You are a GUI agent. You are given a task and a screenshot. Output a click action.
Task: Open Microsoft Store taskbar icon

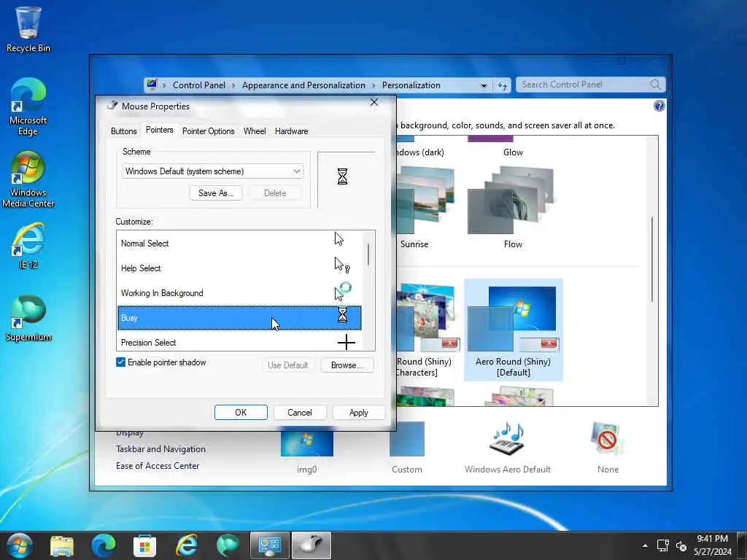point(145,545)
